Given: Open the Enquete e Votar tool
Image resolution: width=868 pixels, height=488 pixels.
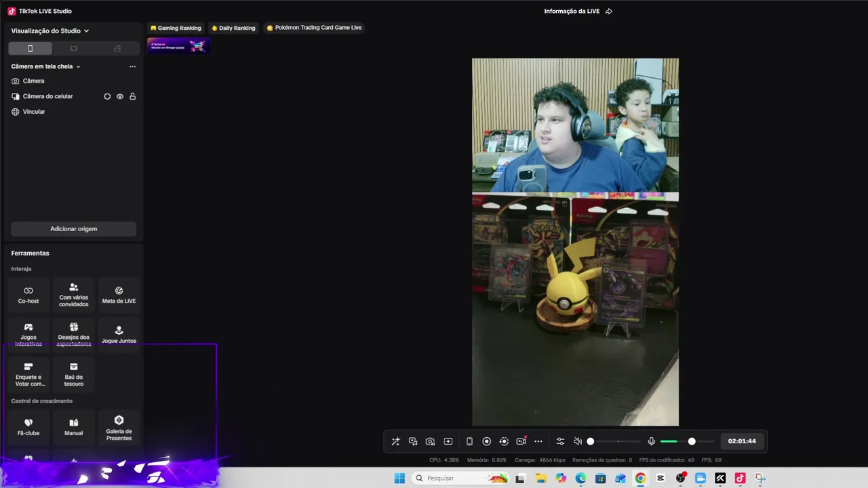Looking at the screenshot, I should point(28,375).
